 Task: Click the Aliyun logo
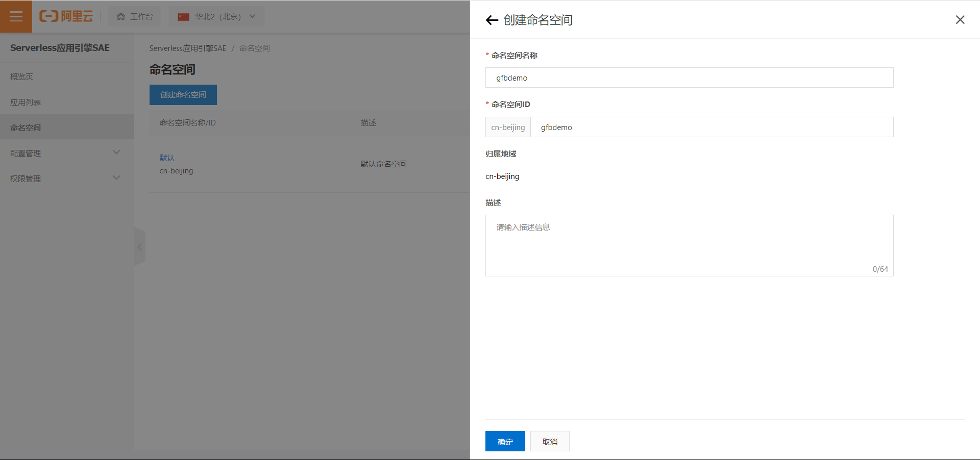(x=66, y=16)
